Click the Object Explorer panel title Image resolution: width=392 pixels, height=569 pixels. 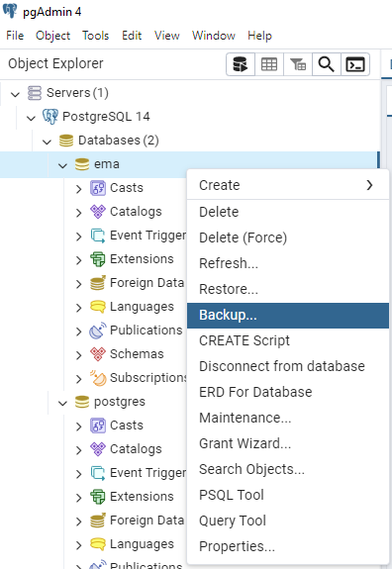tap(55, 63)
